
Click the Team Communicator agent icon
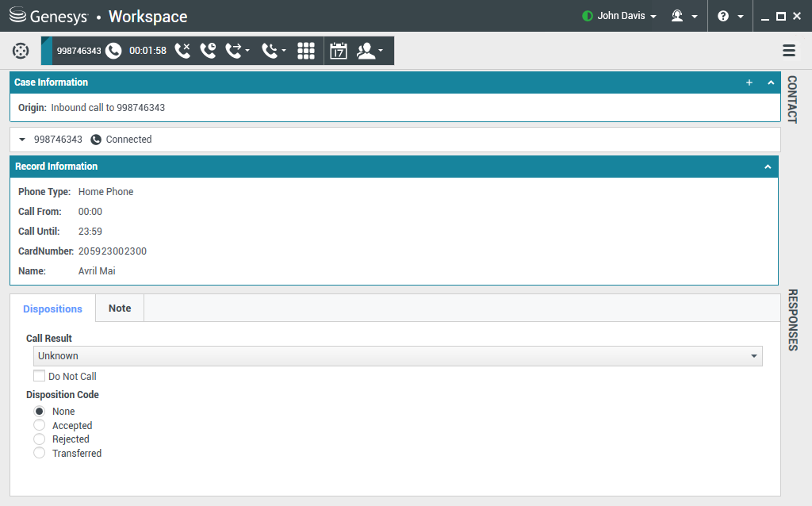(677, 16)
